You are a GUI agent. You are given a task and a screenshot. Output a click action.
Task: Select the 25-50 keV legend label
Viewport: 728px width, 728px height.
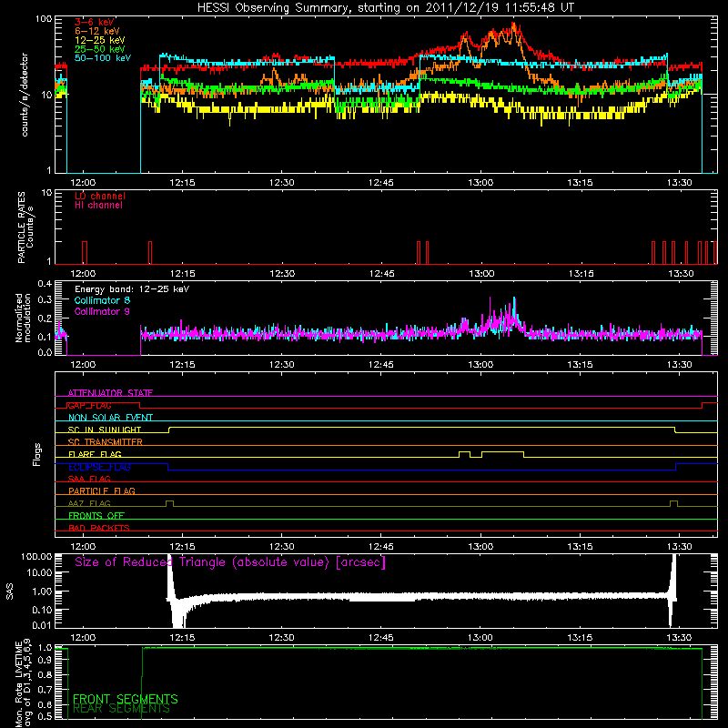100,49
